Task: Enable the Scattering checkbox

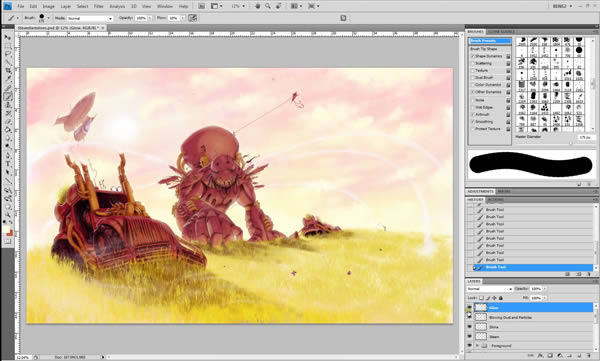Action: click(473, 64)
